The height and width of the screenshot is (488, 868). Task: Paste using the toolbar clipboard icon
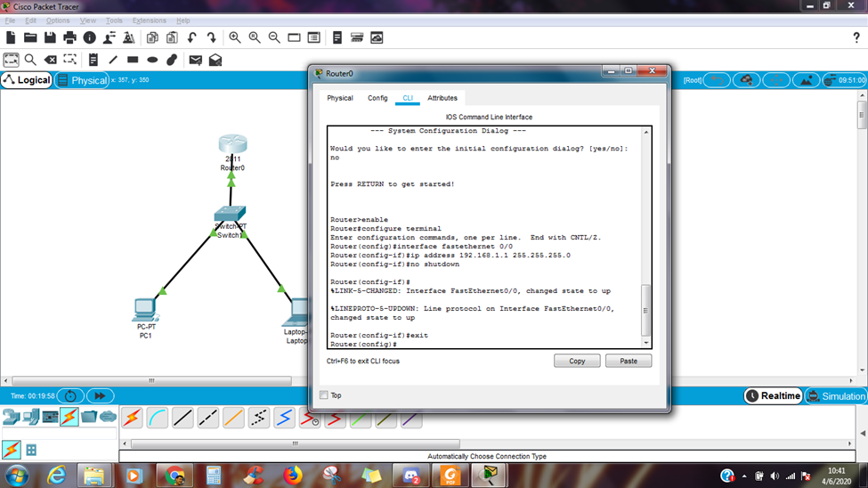click(x=172, y=37)
